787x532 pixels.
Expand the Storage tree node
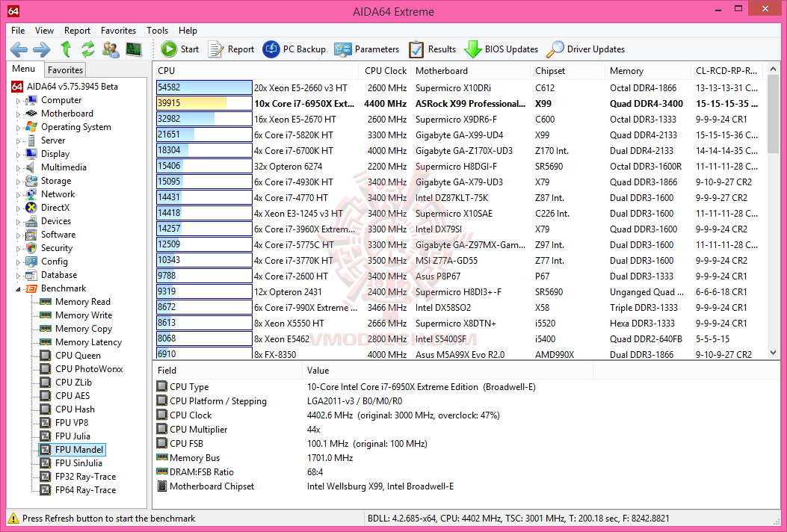(19, 181)
